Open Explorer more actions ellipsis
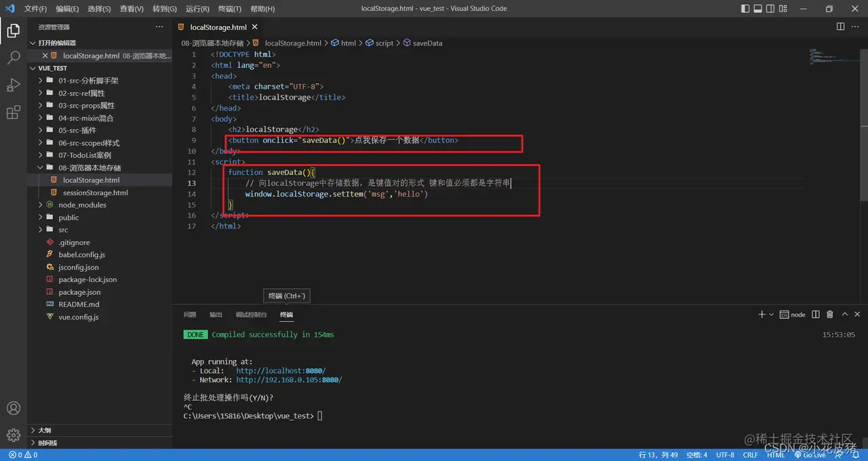The width and height of the screenshot is (868, 461). 159,26
